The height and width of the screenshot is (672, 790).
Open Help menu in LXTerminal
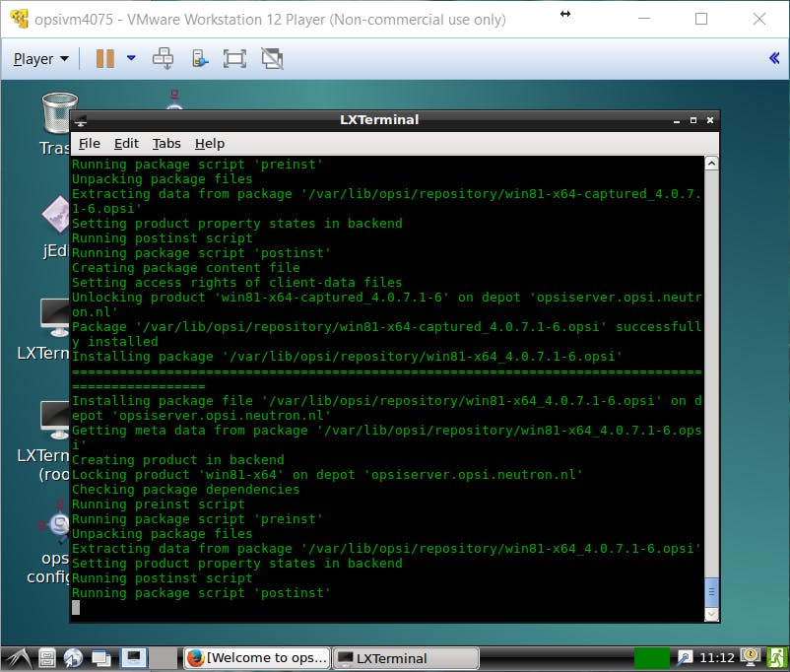tap(210, 144)
